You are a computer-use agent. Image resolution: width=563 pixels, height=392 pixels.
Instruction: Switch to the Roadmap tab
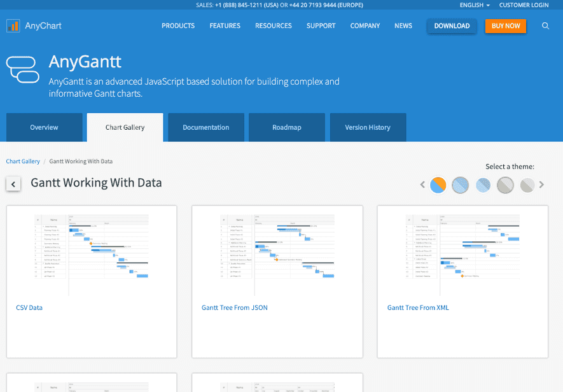(287, 127)
